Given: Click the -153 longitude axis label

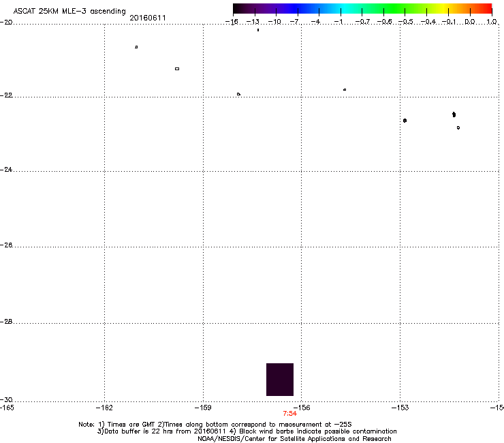Looking at the screenshot, I should point(400,408).
